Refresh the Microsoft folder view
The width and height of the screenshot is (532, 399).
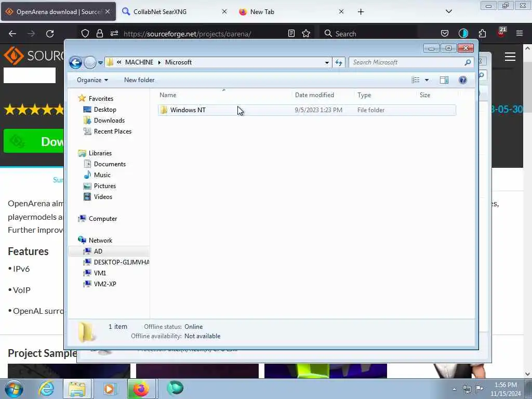pyautogui.click(x=339, y=62)
